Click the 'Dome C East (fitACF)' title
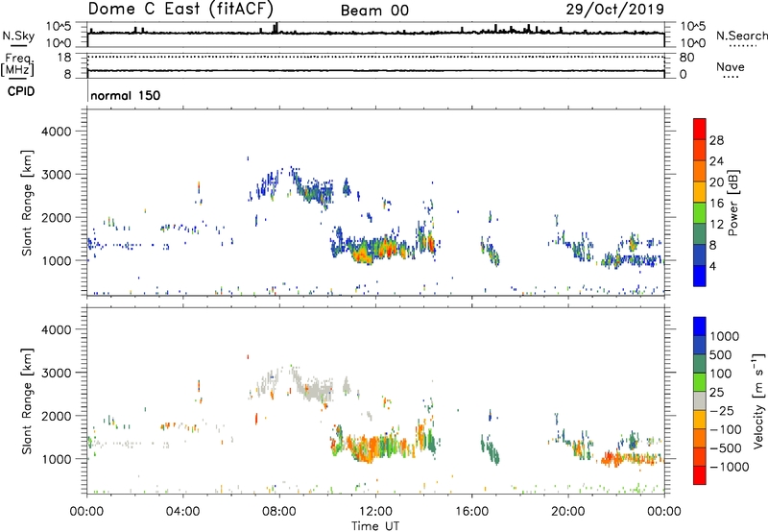The image size is (768, 532). click(180, 9)
